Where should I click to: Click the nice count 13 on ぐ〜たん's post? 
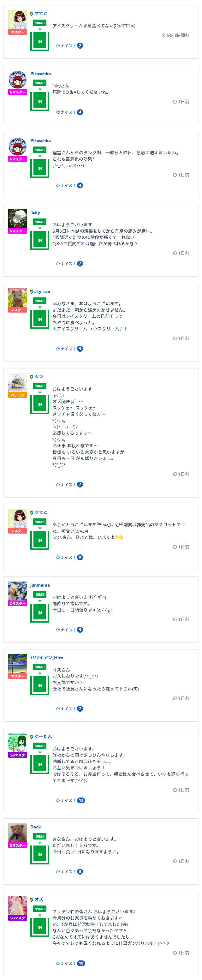click(x=81, y=800)
